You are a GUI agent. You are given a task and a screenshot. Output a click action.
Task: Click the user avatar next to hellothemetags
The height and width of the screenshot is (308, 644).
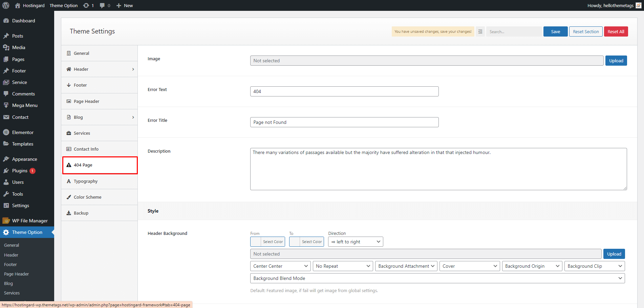click(x=639, y=5)
